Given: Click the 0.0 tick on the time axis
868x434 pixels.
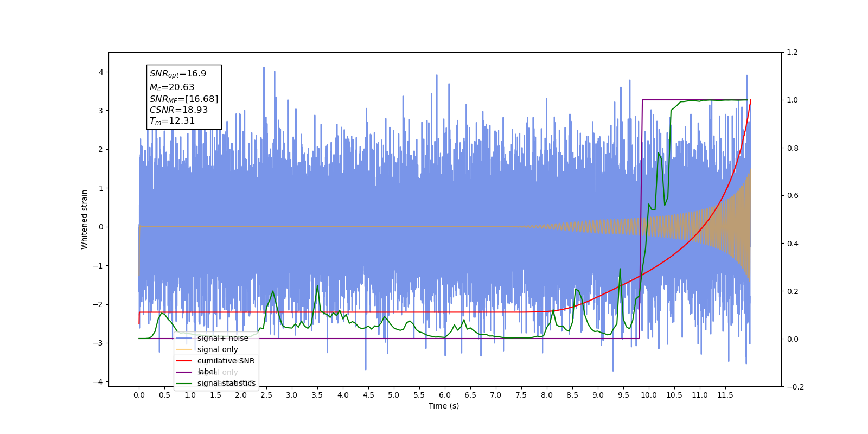Looking at the screenshot, I should click(139, 395).
